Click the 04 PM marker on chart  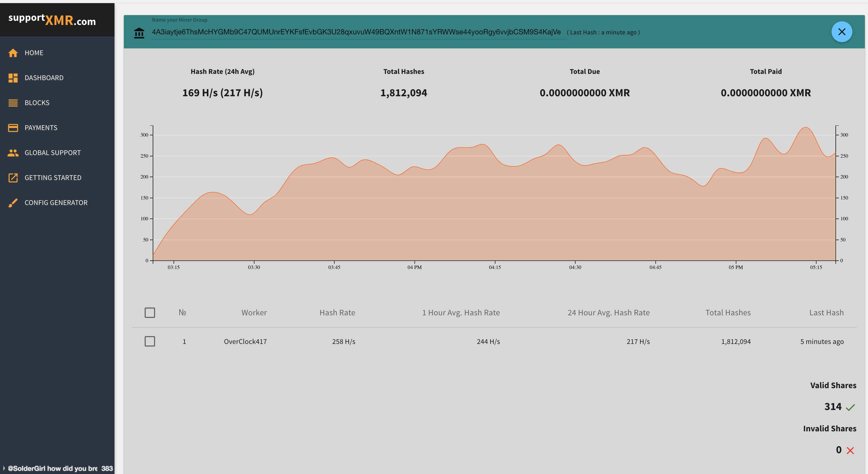pyautogui.click(x=414, y=267)
